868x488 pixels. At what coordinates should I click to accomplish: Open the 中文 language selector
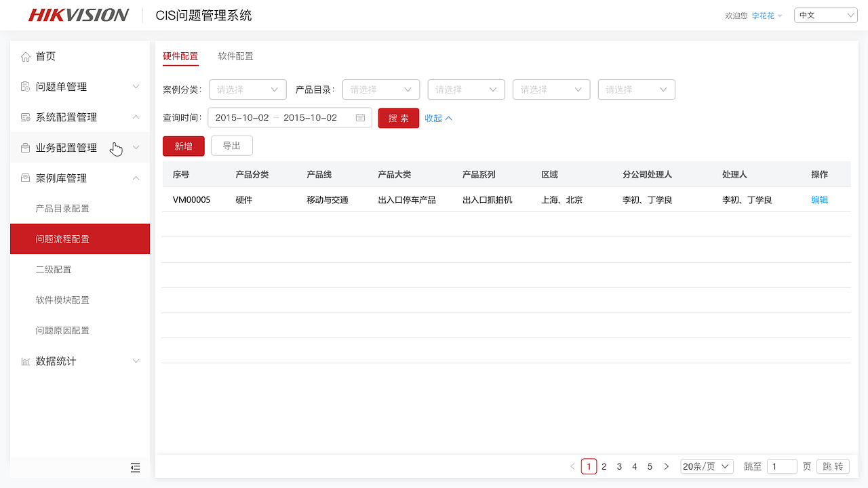tap(826, 14)
